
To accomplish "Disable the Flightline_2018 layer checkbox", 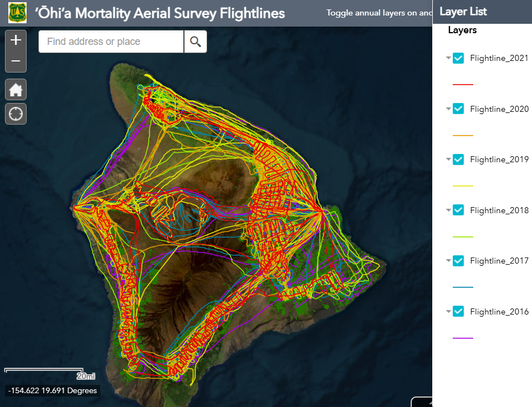I will click(458, 210).
